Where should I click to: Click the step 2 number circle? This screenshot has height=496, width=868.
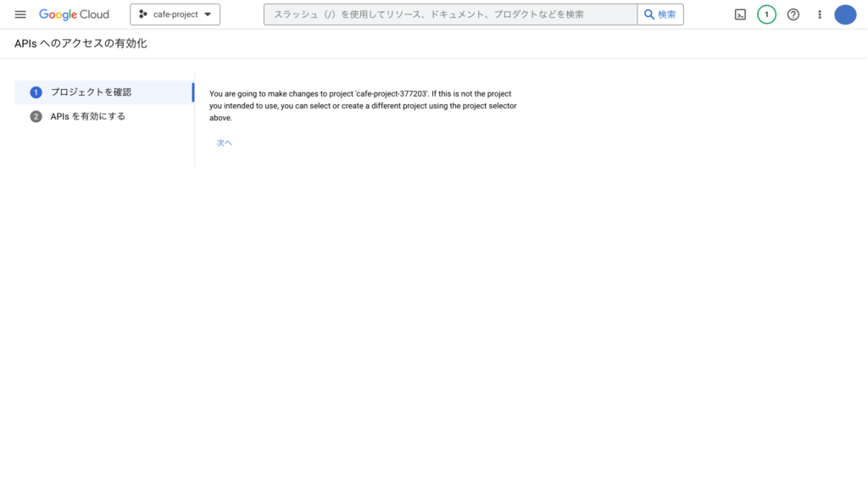tap(36, 116)
